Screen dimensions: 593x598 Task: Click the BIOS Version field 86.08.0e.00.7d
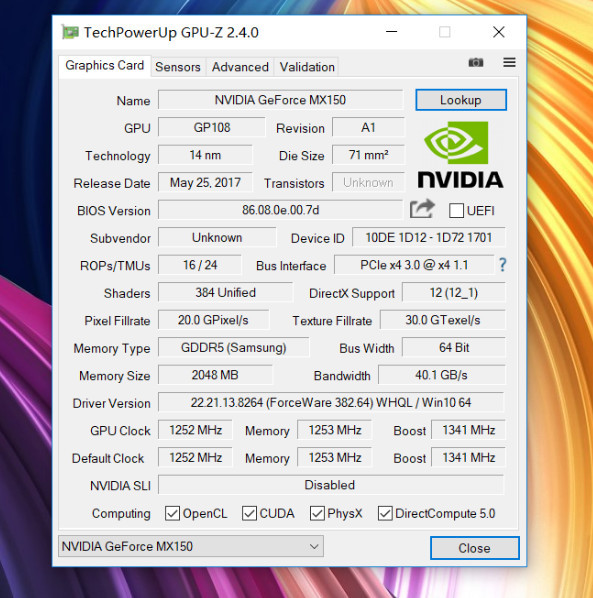[280, 210]
